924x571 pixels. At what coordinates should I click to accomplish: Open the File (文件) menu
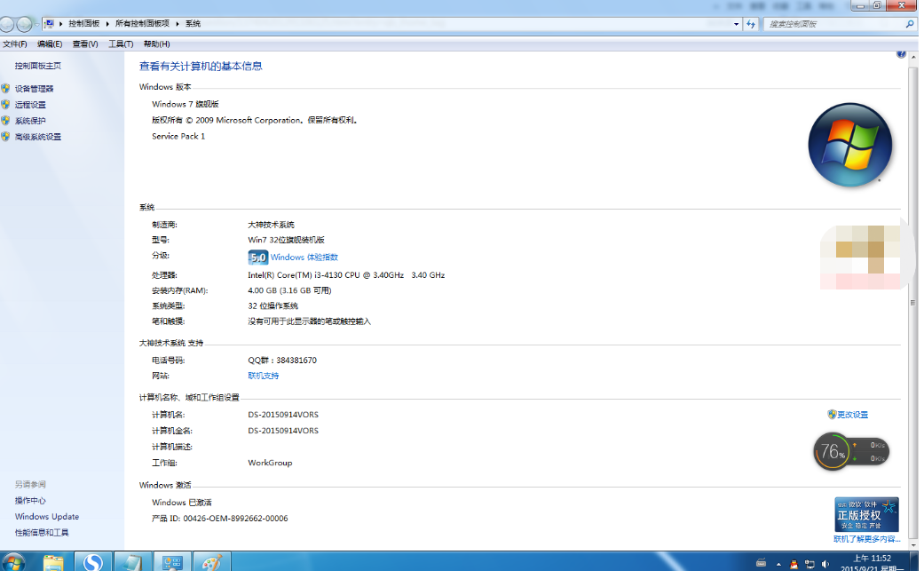click(x=15, y=44)
